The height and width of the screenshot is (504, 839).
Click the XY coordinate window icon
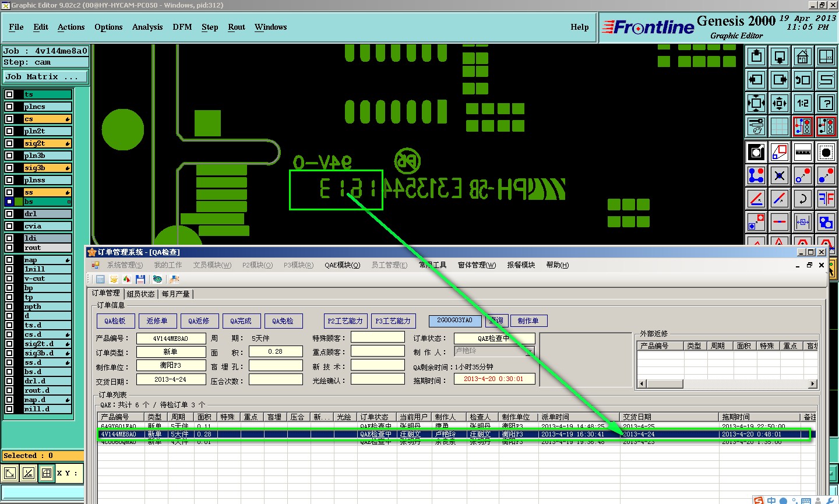tap(826, 57)
